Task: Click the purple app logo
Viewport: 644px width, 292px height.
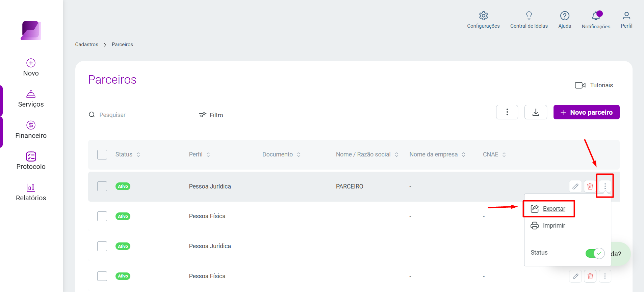Action: [x=31, y=30]
